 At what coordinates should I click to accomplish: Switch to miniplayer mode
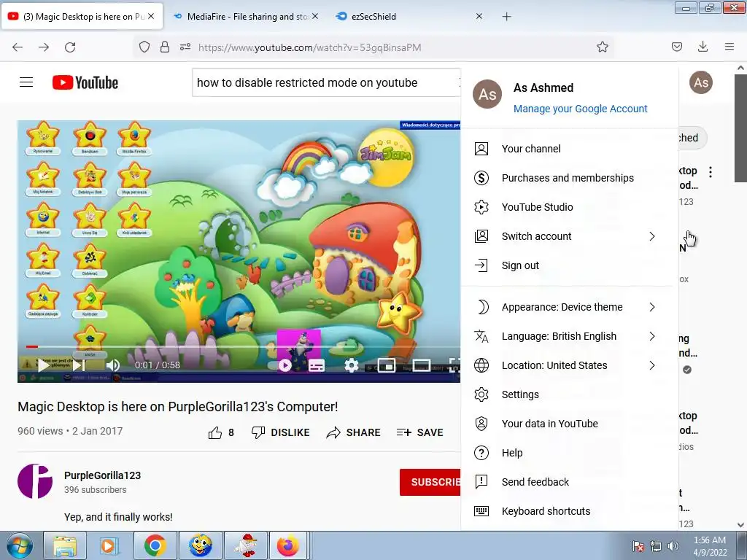pos(387,365)
